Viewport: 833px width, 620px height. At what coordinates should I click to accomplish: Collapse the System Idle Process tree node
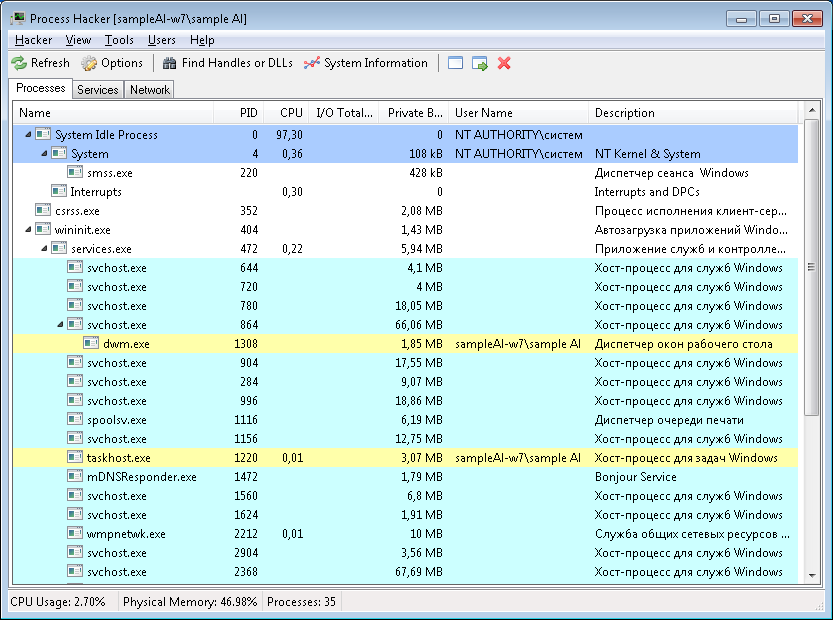(28, 135)
